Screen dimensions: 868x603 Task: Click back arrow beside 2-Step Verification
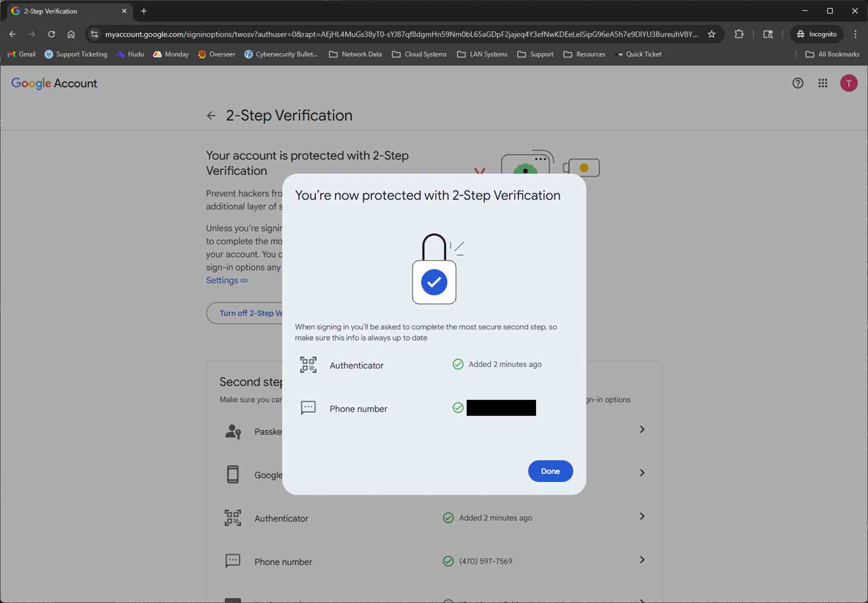(211, 116)
